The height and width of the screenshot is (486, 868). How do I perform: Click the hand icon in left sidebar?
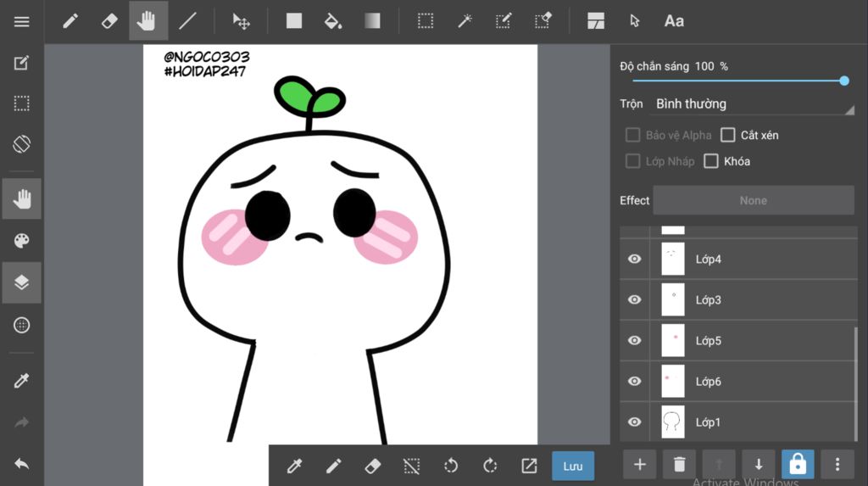(x=21, y=199)
